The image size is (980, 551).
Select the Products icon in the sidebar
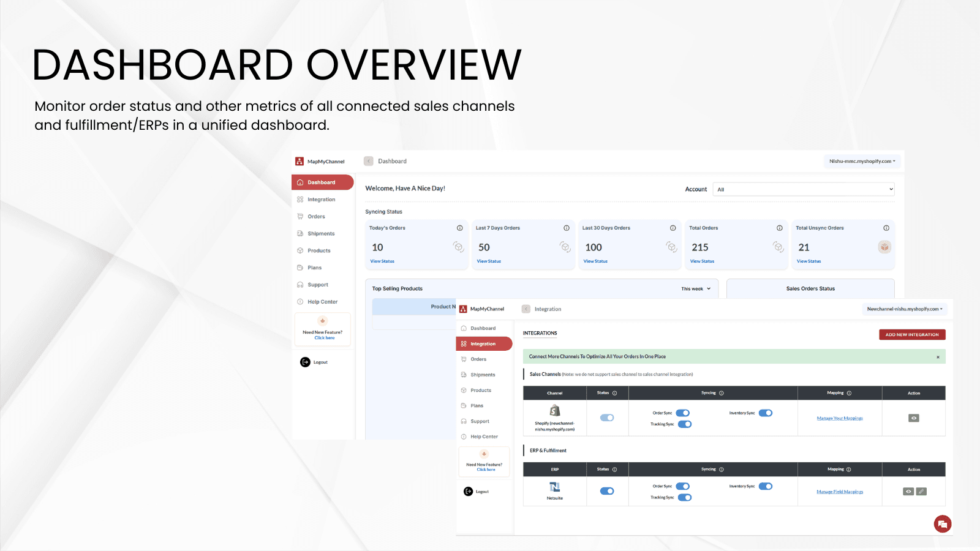478,390
